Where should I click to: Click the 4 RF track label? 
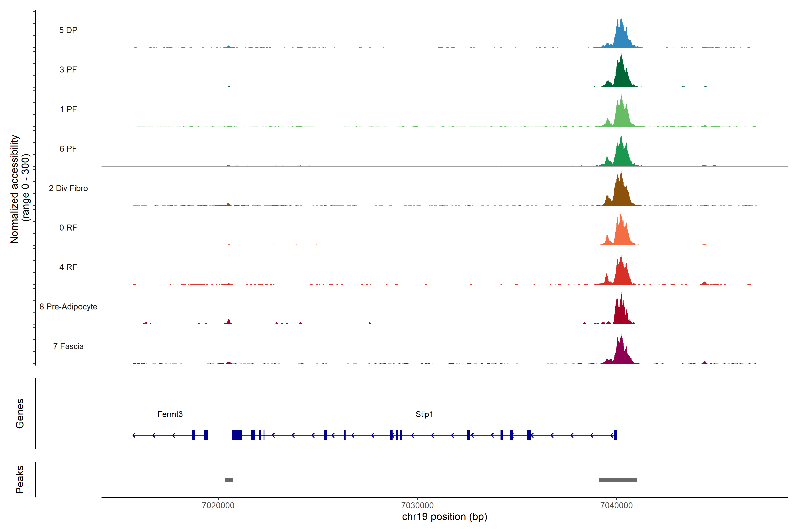[68, 267]
